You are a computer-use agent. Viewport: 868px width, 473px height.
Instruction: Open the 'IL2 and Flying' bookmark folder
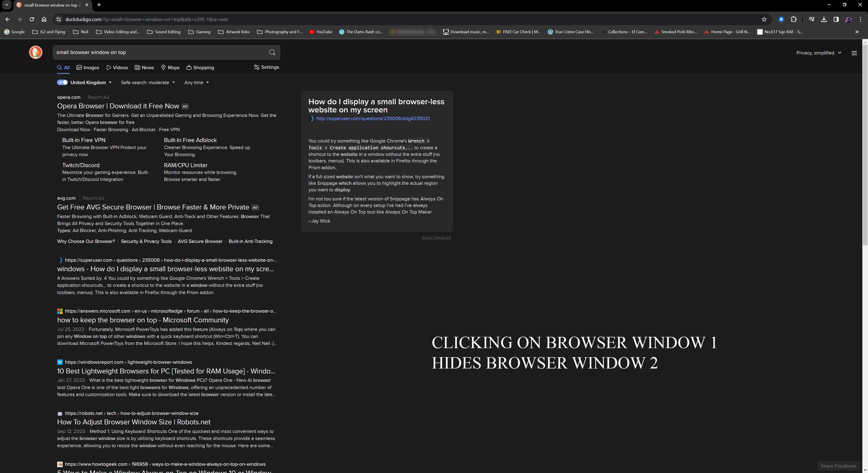pyautogui.click(x=49, y=32)
